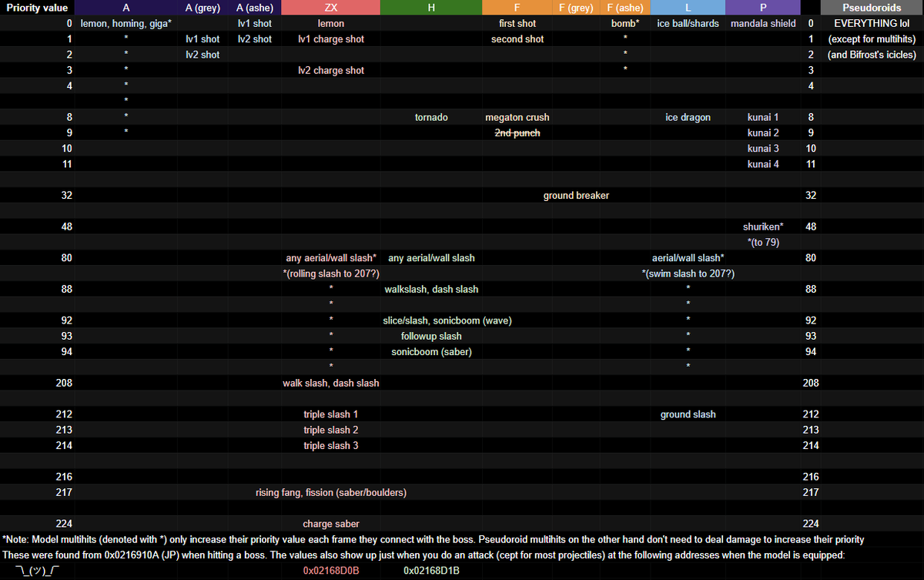Select the 'triple slash 1' cell
924x580 pixels.
330,414
